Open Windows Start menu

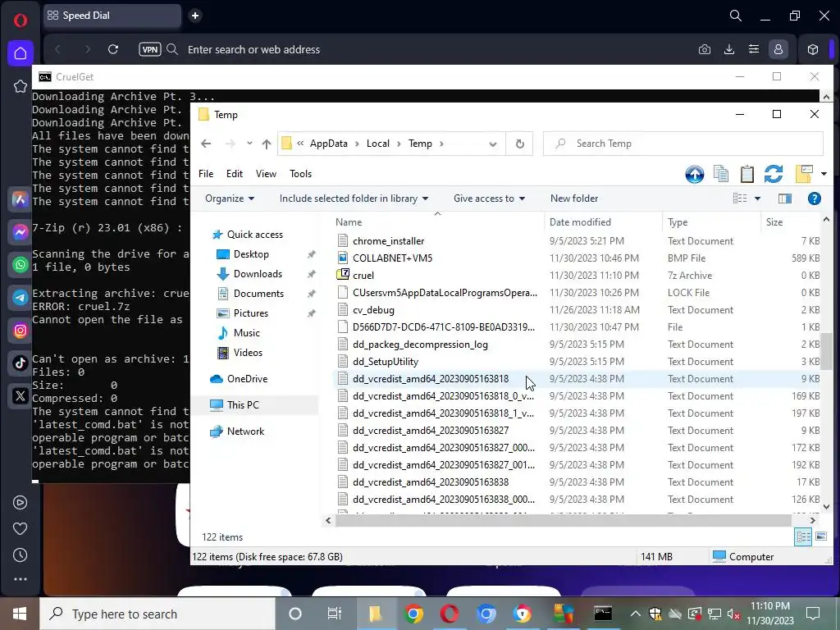point(20,614)
